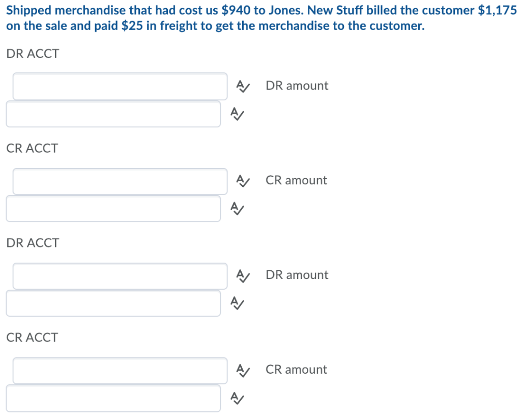Screen dimensions: 521x420
Task: Click into the first CR ACCT name field
Action: 120,181
